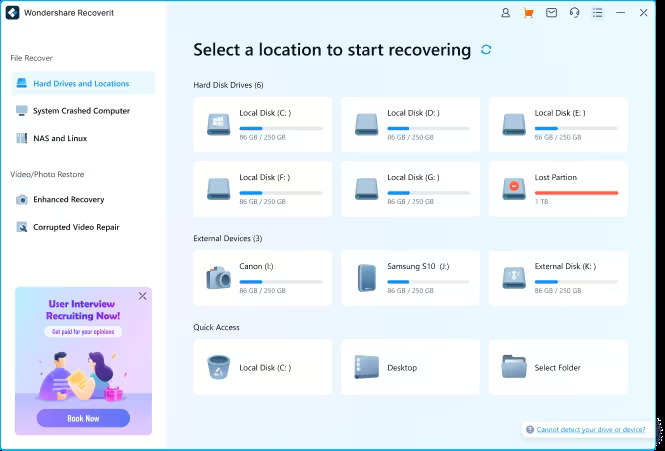Image resolution: width=665 pixels, height=451 pixels.
Task: Open System Crashed Computer section
Action: click(x=82, y=111)
